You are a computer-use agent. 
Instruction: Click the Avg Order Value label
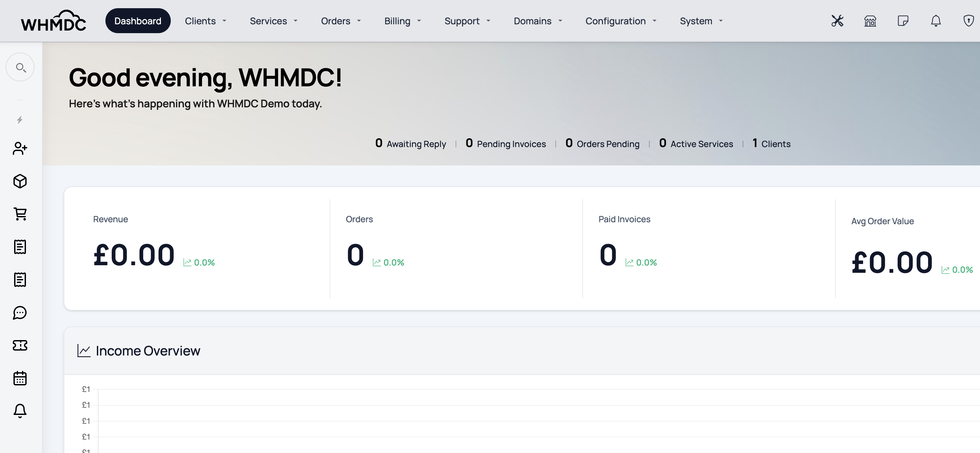tap(882, 221)
